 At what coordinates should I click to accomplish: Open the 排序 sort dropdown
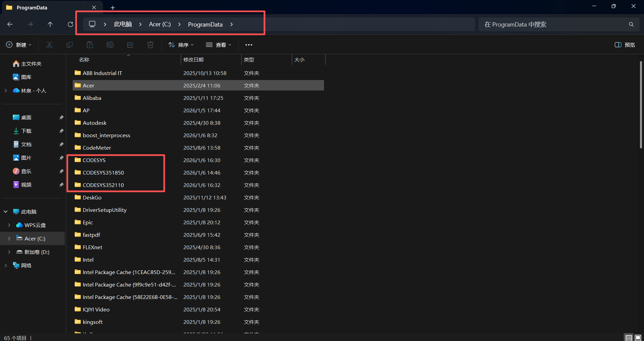[181, 45]
